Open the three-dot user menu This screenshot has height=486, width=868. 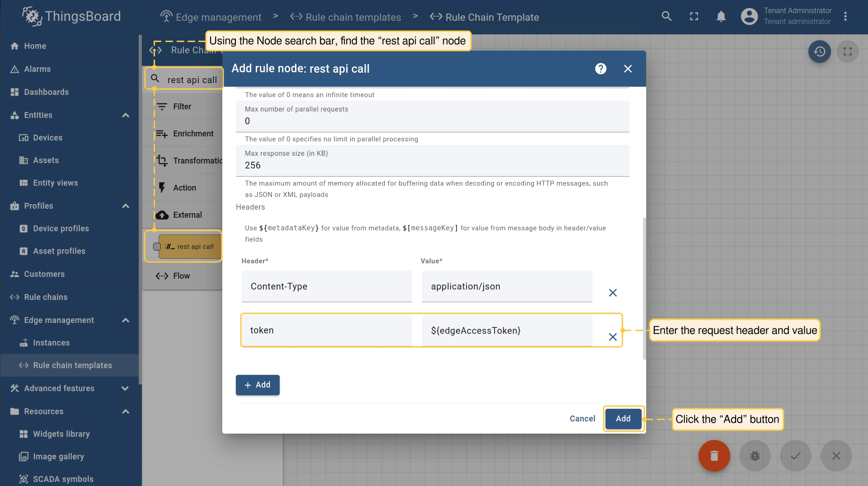click(845, 17)
